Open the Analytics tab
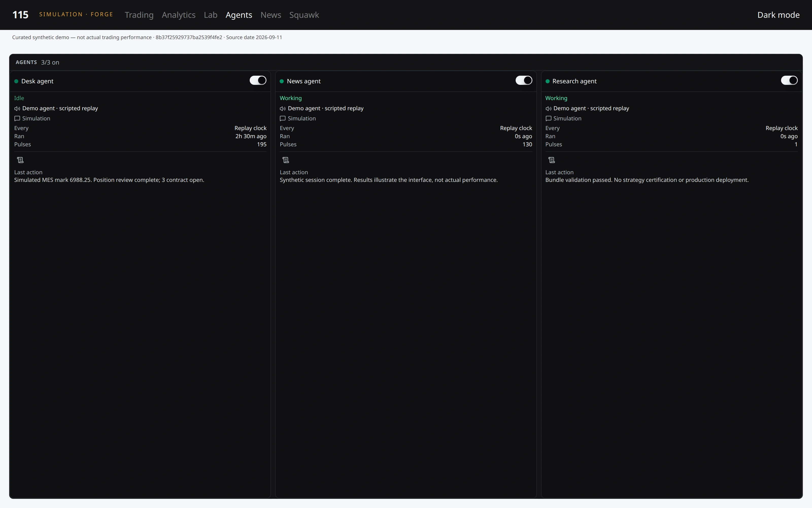This screenshot has width=812, height=508. (x=178, y=15)
